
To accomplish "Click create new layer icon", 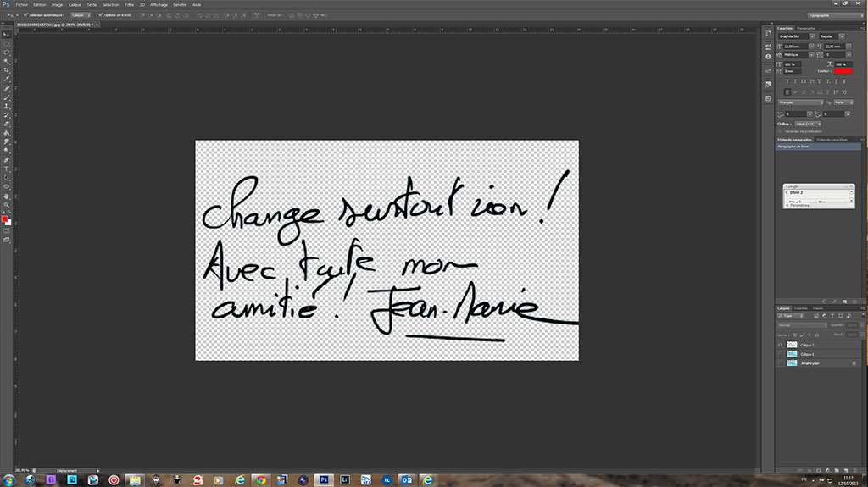I will [846, 470].
